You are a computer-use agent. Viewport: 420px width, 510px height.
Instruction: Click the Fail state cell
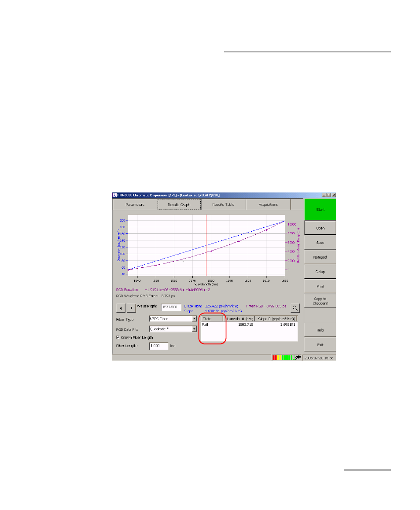pyautogui.click(x=205, y=325)
